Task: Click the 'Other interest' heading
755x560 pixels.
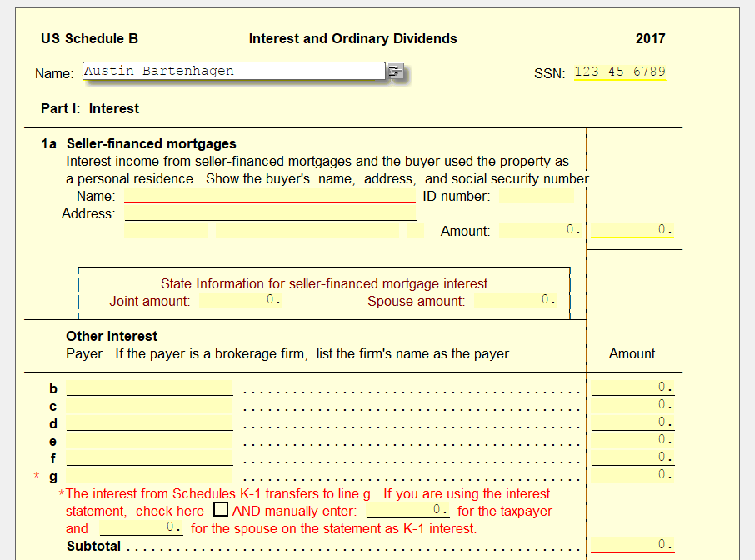Action: point(112,336)
